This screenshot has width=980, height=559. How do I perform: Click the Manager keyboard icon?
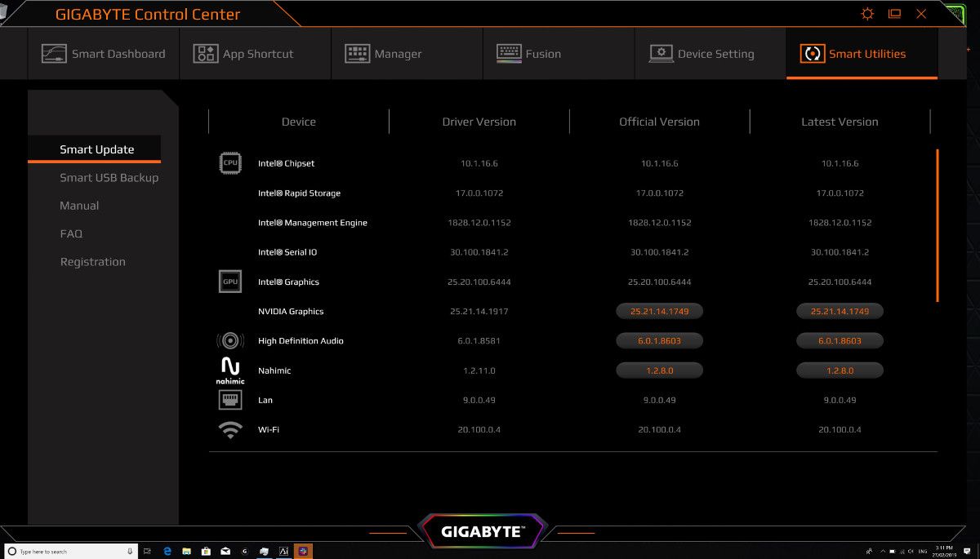355,52
